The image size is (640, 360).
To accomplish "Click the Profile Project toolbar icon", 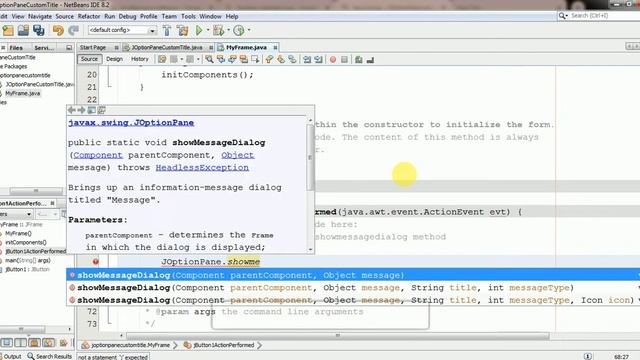I will (x=239, y=30).
